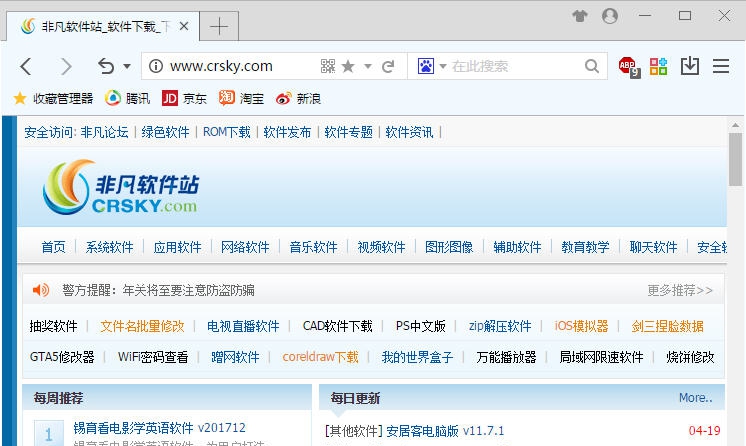This screenshot has height=446, width=746.
Task: Reload the page with the refresh icon
Action: 388,66
